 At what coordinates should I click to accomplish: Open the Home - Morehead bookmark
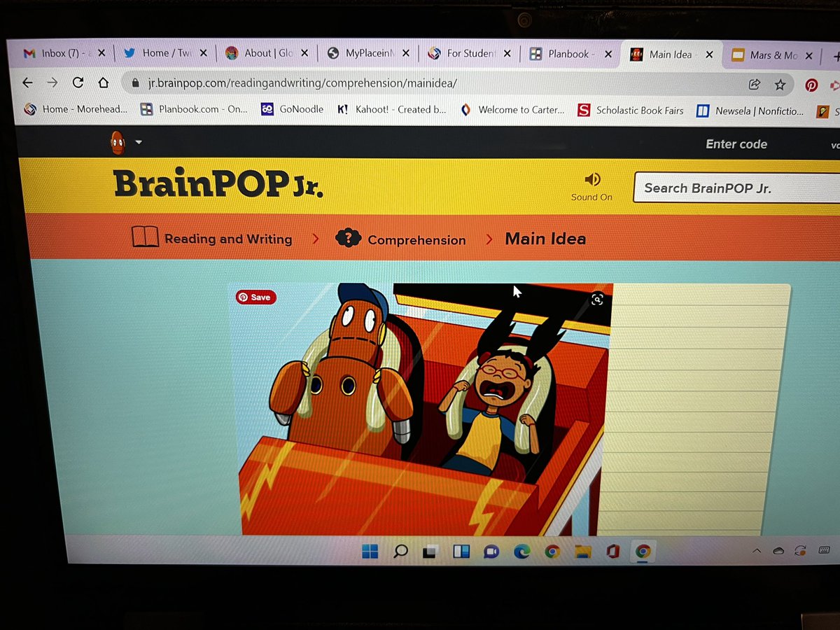point(76,109)
